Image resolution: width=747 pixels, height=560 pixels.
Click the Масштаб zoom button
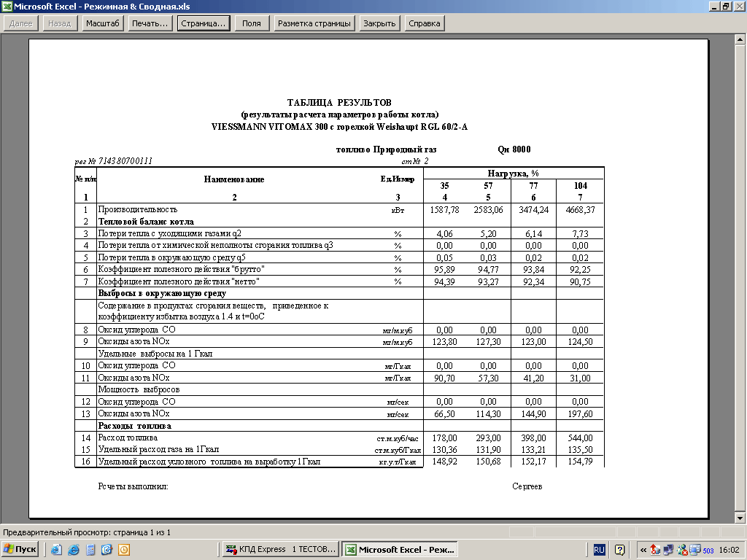102,23
